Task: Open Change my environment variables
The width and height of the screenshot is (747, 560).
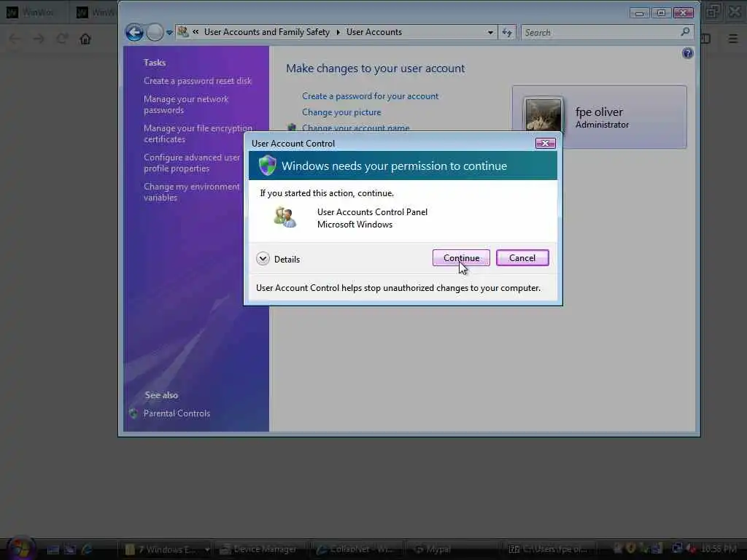Action: point(192,192)
